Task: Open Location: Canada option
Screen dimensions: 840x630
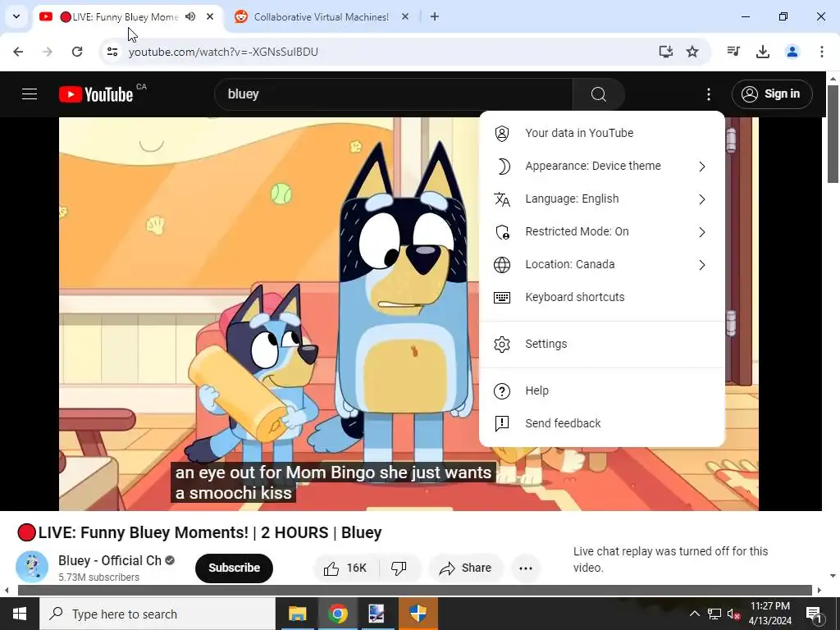Action: click(601, 265)
